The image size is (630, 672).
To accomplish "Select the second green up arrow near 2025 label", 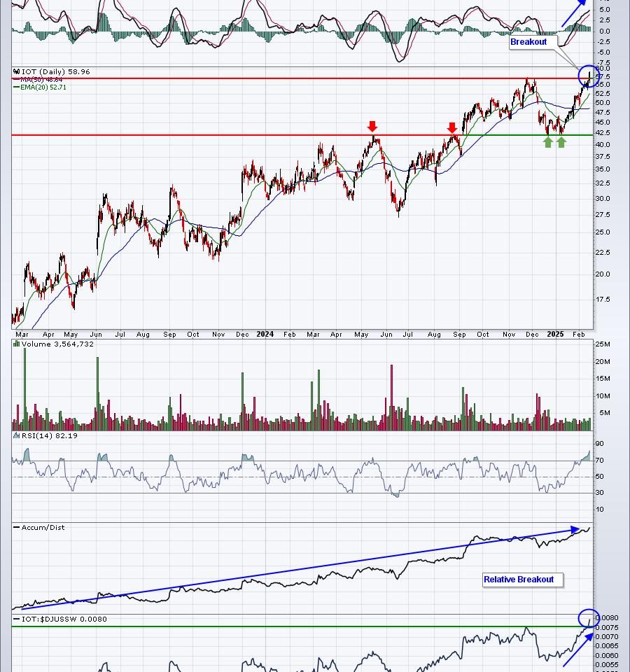I will tap(561, 142).
